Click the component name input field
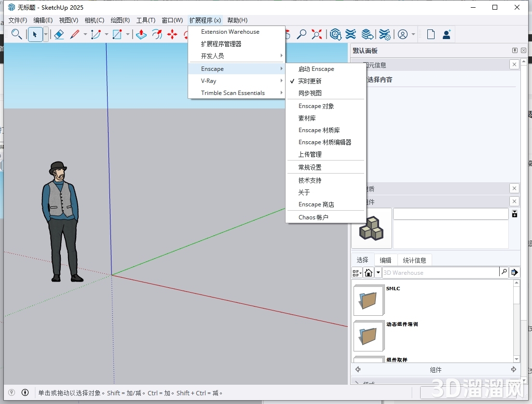The height and width of the screenshot is (404, 532). pos(450,214)
